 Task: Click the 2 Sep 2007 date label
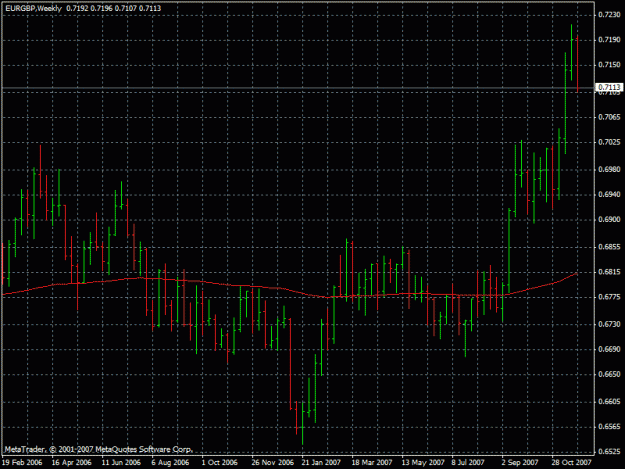click(x=520, y=463)
